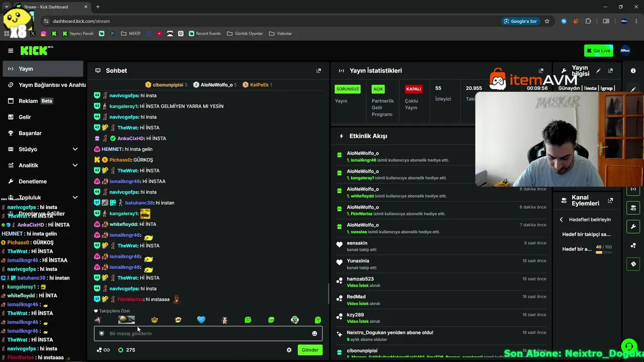The image size is (644, 362).
Task: Bookmark this page with the star icon
Action: pos(547,21)
